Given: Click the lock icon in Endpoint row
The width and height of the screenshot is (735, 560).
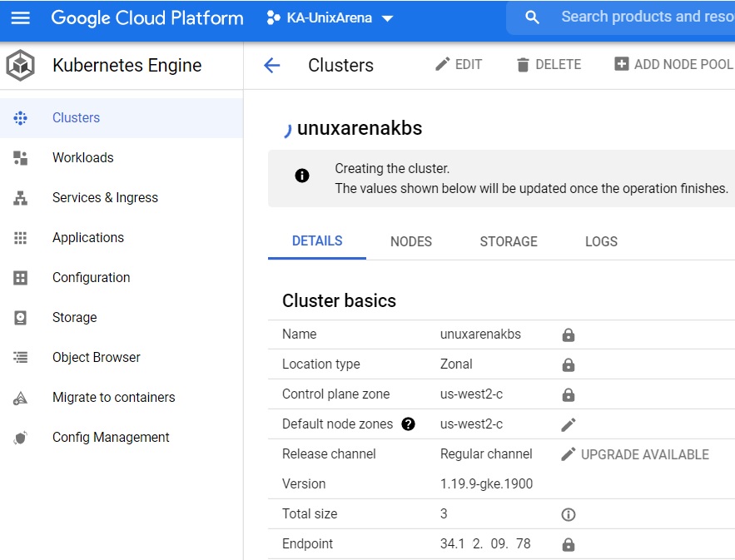Looking at the screenshot, I should click(569, 544).
